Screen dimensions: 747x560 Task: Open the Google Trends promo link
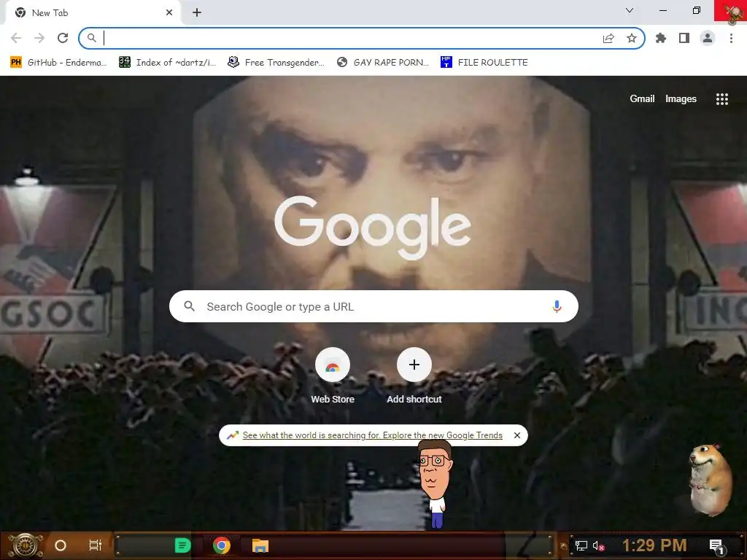click(372, 435)
